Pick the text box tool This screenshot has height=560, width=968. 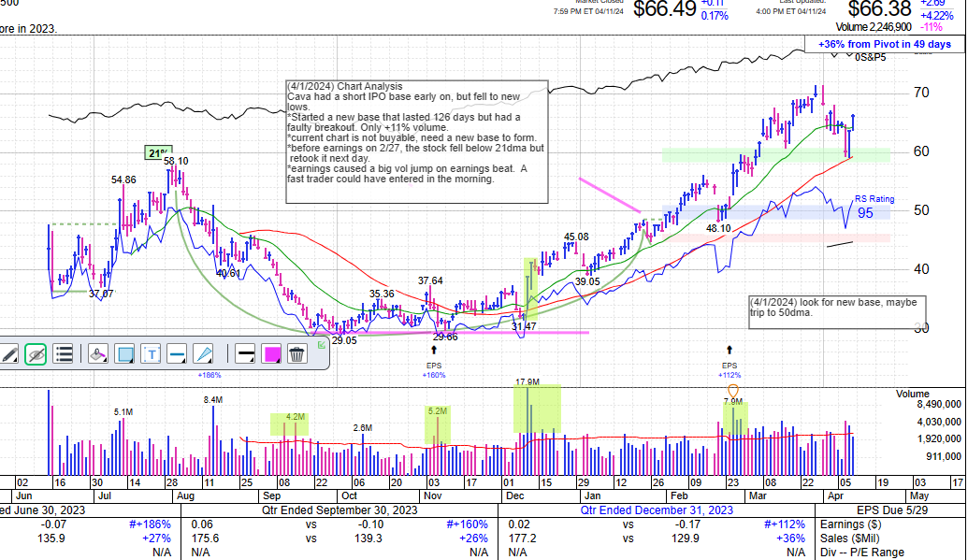point(152,354)
